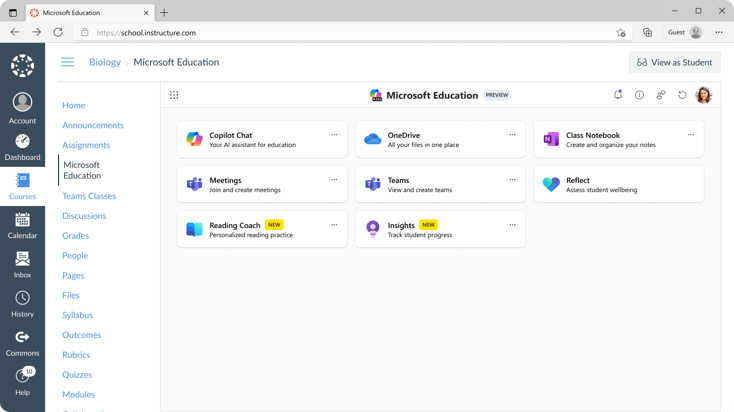
Task: Click the information icon in header
Action: tap(639, 95)
